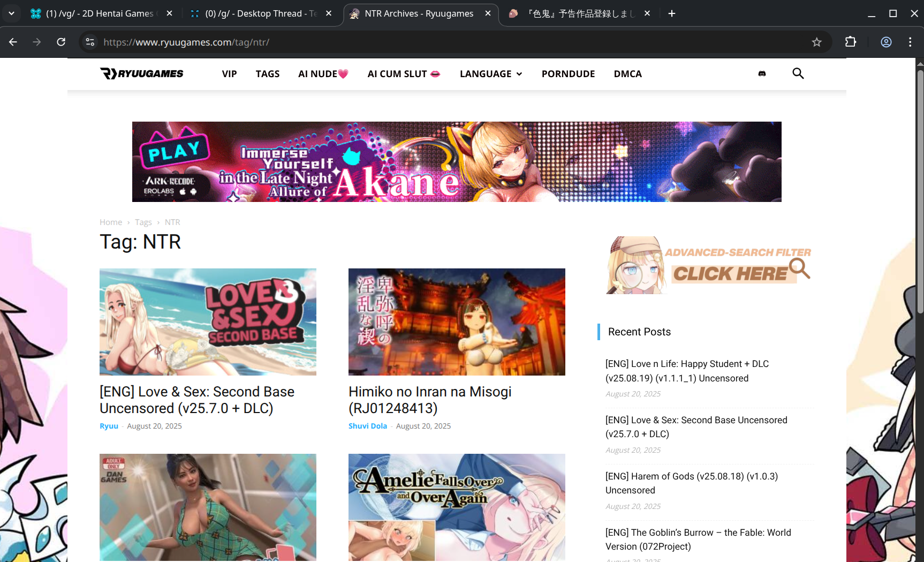Open a new browser tab
The width and height of the screenshot is (924, 562).
[672, 13]
